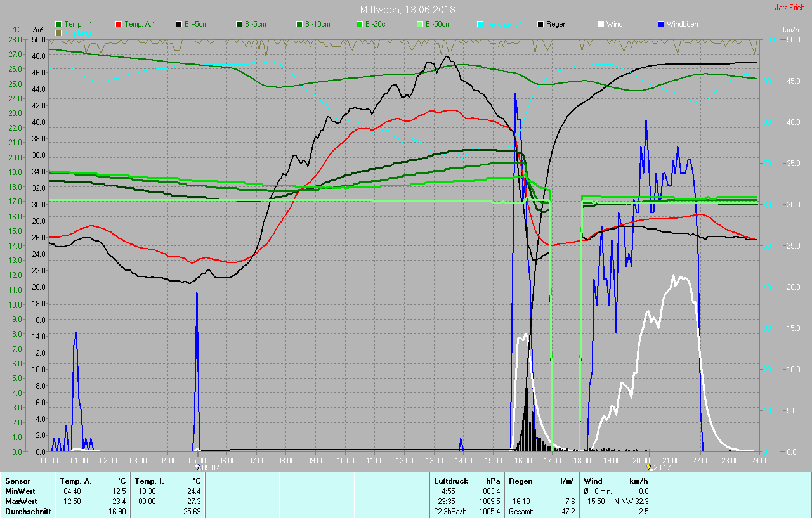812x518 pixels.
Task: Click the sunrise icon at 05:02
Action: [198, 467]
